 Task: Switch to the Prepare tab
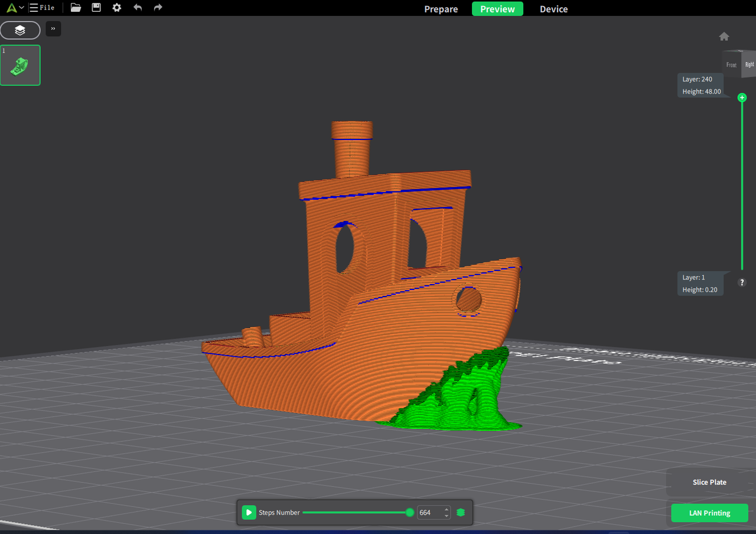(x=441, y=9)
